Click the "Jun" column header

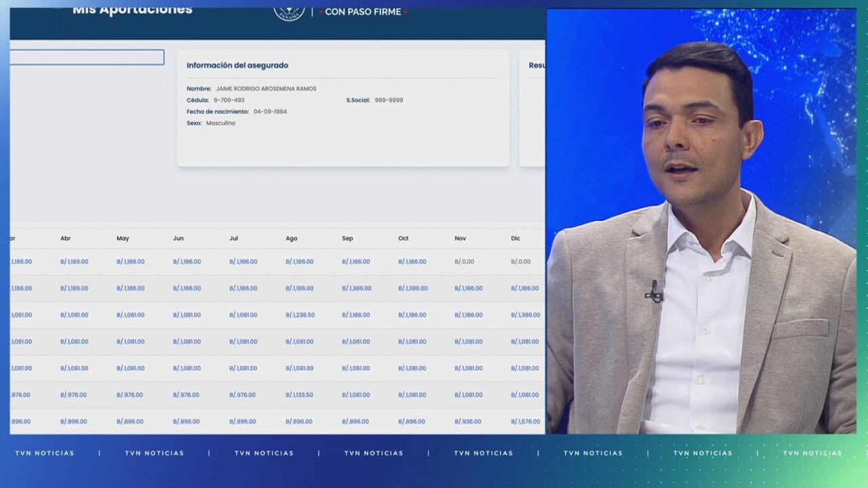click(178, 239)
